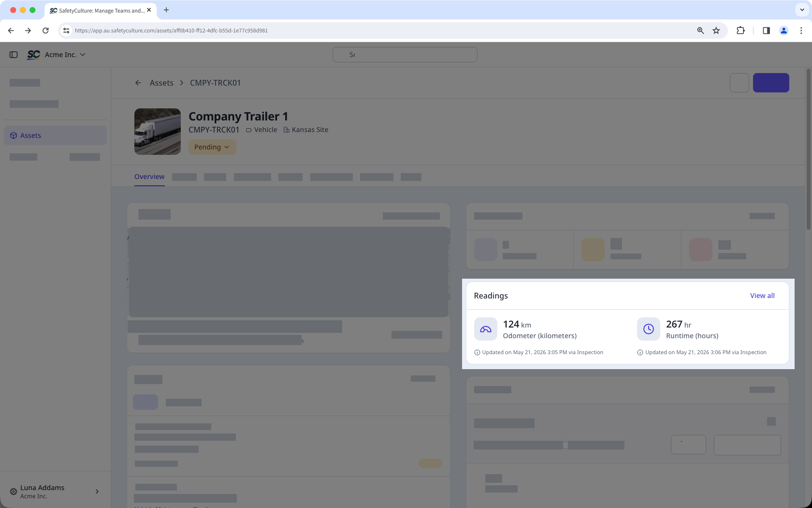Close the SafetyCulture browser tab
812x508 pixels.
(149, 10)
